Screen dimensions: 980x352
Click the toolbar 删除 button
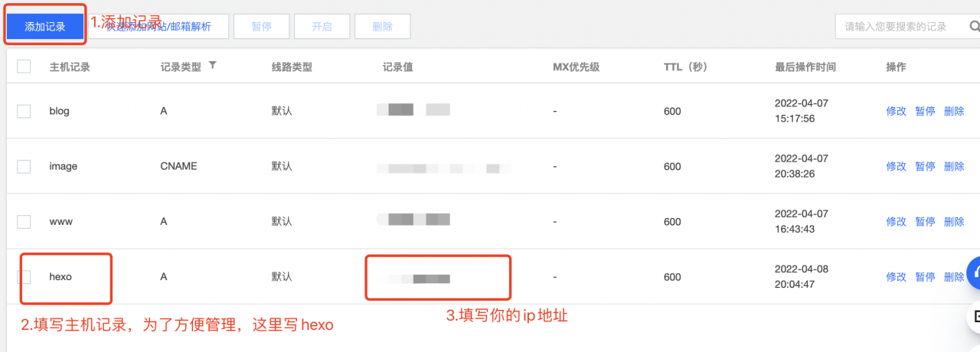(x=382, y=27)
